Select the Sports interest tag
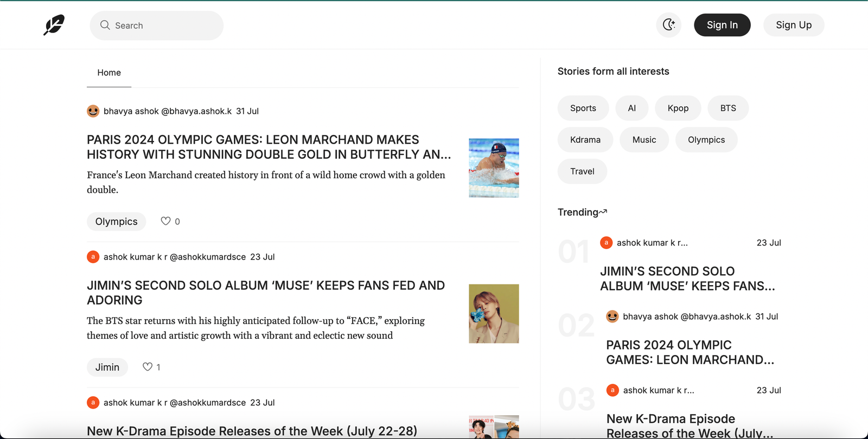Viewport: 868px width, 439px height. (583, 108)
